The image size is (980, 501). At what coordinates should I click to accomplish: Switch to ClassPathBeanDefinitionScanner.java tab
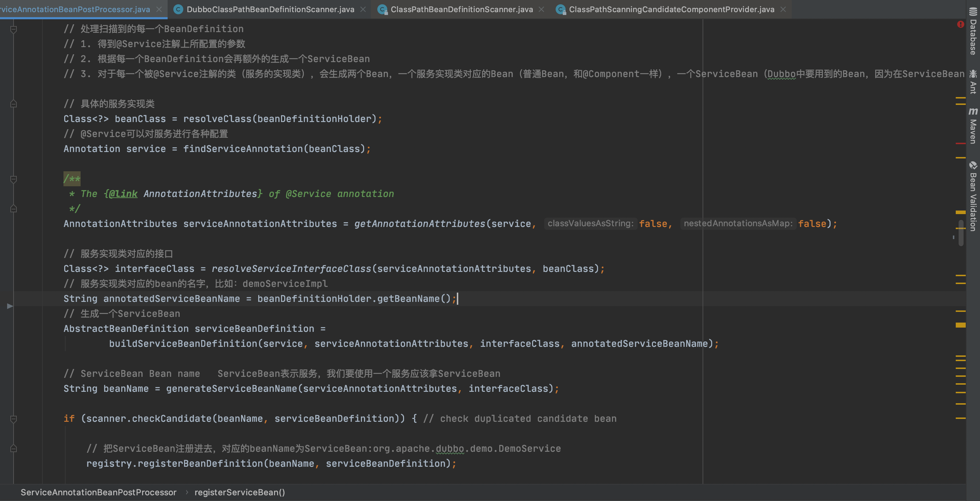[x=461, y=9]
